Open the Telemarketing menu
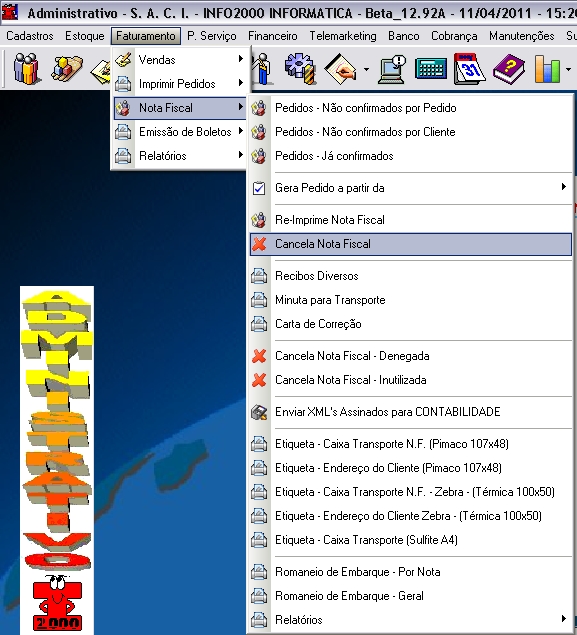 [343, 36]
